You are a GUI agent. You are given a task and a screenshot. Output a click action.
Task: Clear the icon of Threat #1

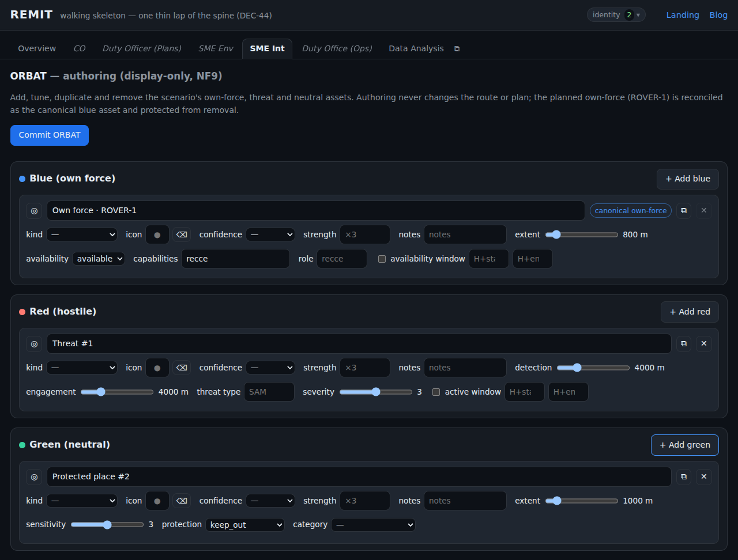tap(182, 368)
